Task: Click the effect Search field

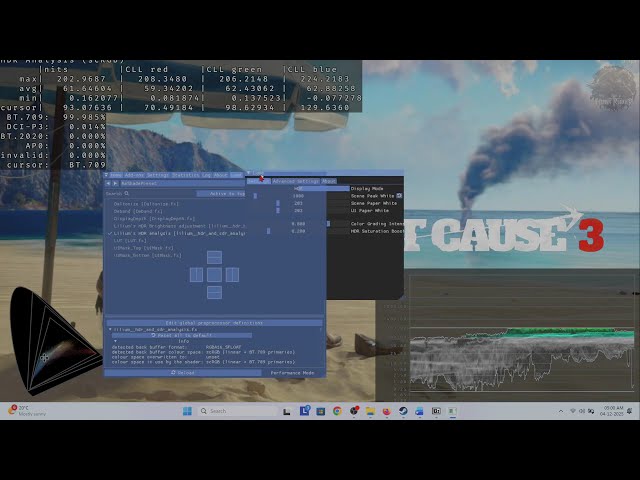Action: [x=150, y=193]
